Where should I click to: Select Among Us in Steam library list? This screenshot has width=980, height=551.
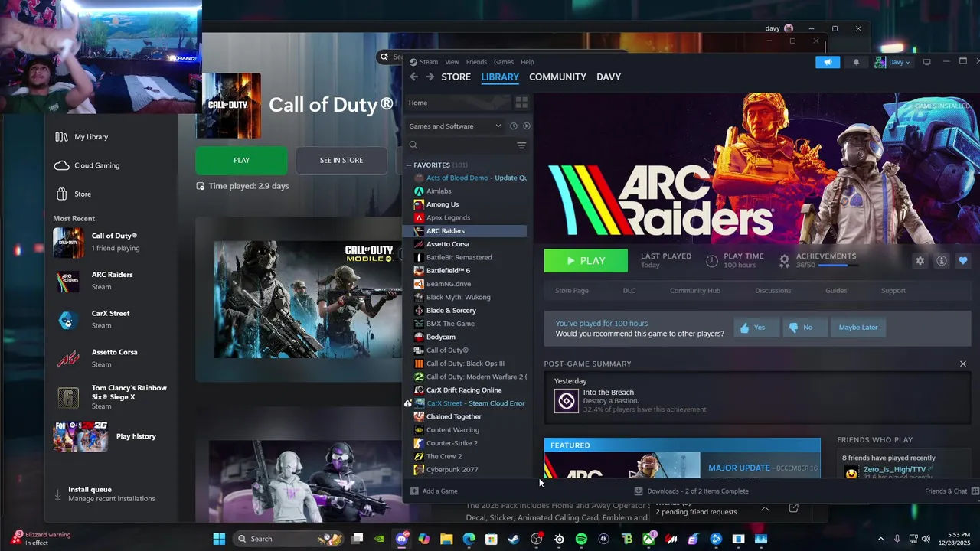[x=443, y=204]
